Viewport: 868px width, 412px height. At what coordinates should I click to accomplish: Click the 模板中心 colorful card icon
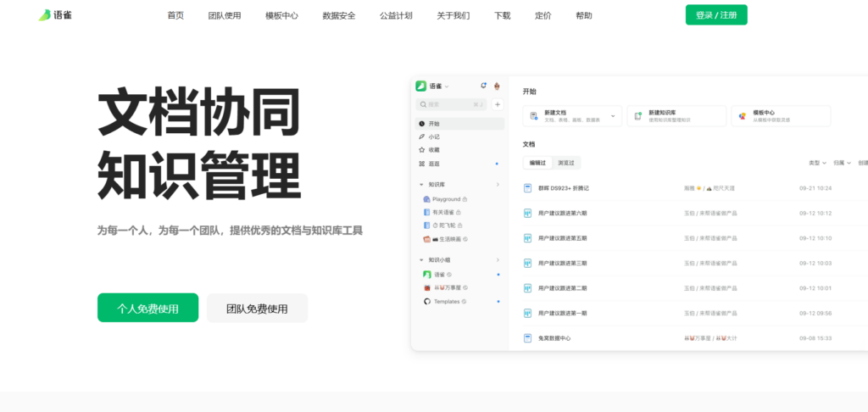(x=743, y=116)
